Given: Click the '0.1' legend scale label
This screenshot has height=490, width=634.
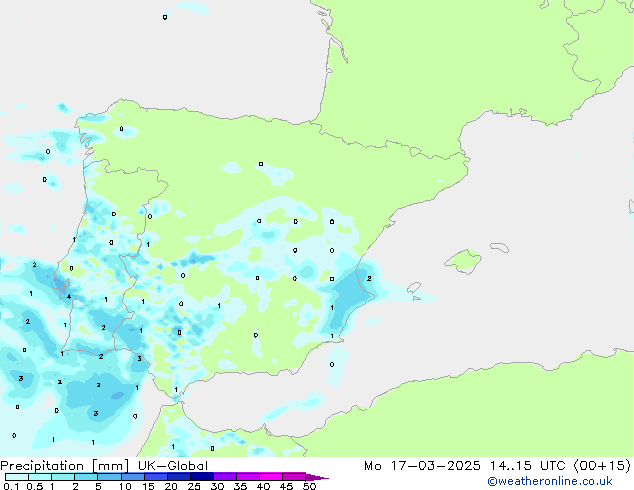Looking at the screenshot, I should click(x=11, y=486).
